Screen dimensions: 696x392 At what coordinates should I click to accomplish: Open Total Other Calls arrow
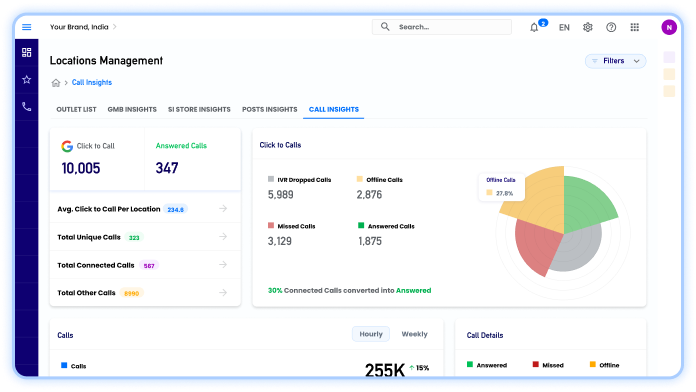click(223, 293)
